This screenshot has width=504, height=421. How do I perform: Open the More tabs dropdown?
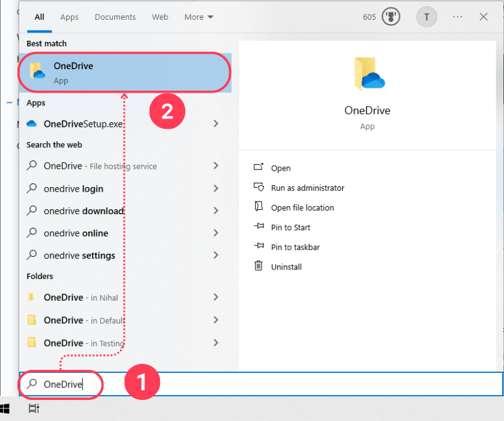198,17
